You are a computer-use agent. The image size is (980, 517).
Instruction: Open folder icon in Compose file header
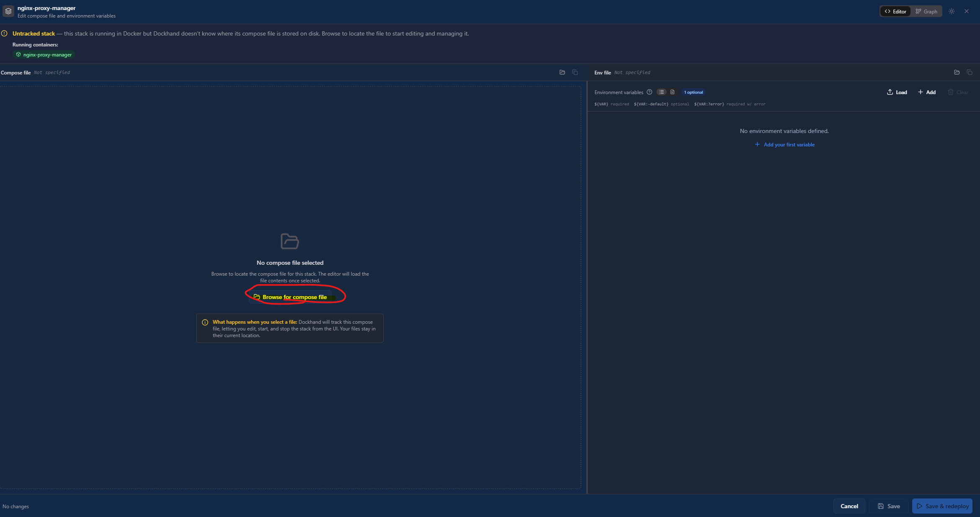[x=562, y=72]
